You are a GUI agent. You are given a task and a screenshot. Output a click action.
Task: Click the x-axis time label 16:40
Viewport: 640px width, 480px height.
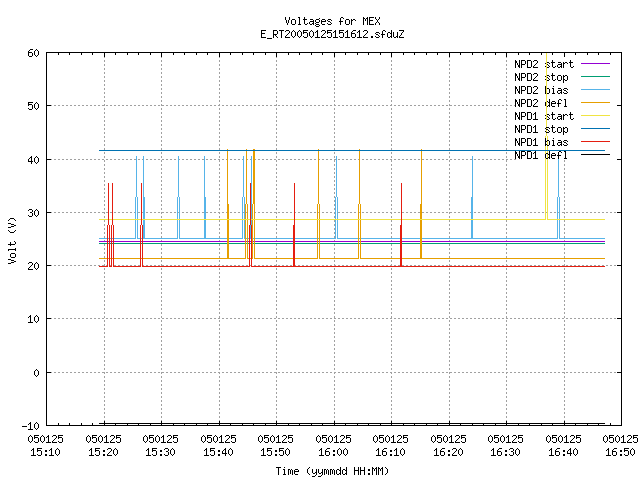point(564,452)
